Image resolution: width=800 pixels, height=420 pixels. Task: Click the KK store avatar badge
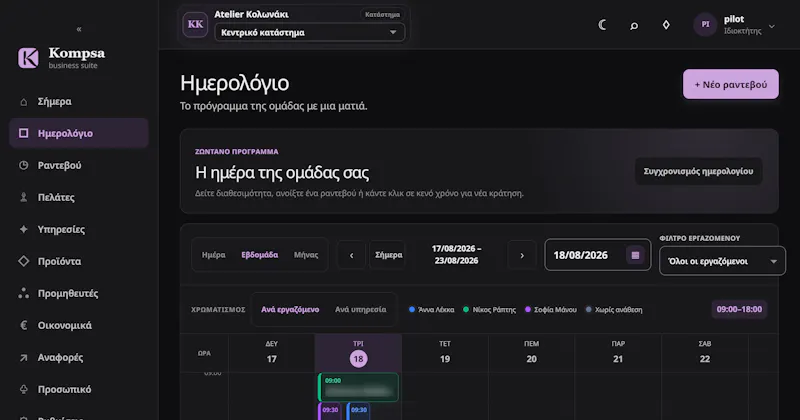coord(195,24)
